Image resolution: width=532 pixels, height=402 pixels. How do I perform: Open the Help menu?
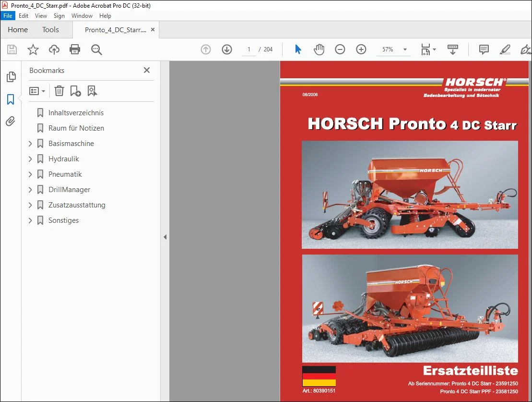[x=105, y=16]
